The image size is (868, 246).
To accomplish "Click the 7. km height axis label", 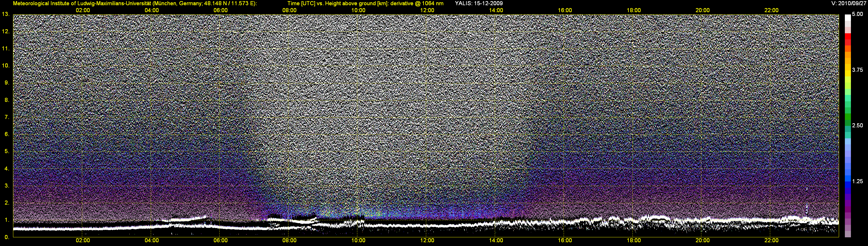I will coord(7,117).
